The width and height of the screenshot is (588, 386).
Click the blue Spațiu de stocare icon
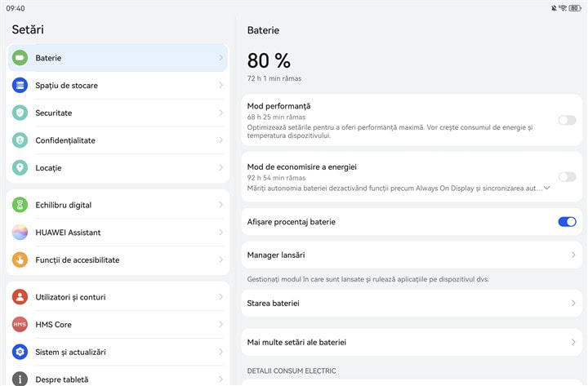(20, 85)
